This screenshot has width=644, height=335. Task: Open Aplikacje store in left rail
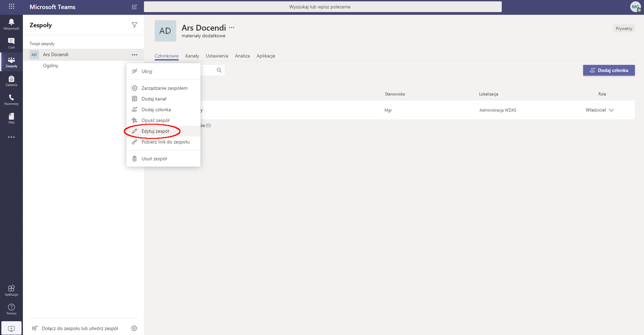point(11,291)
